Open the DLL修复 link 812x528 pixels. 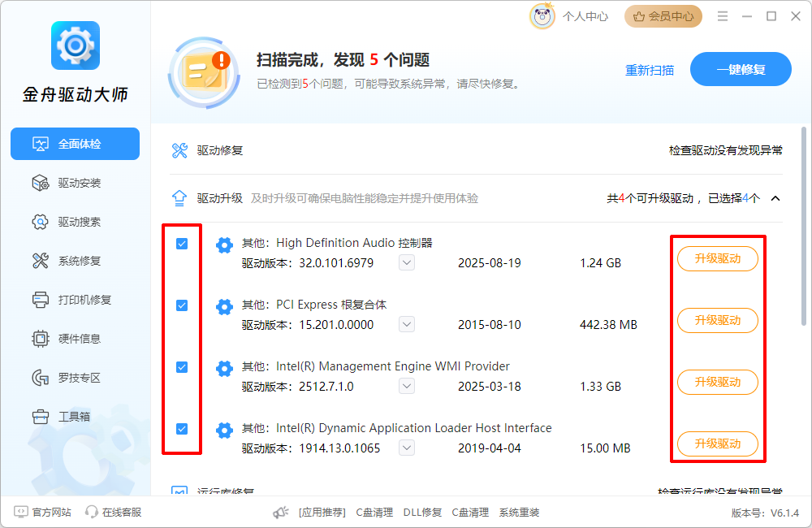pyautogui.click(x=422, y=513)
